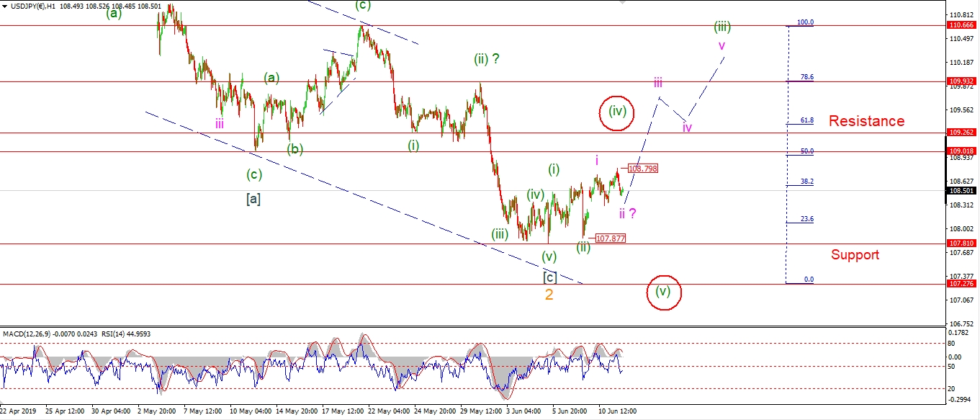The width and height of the screenshot is (980, 420).
Task: Open the USDJPY chart dropdown arrow
Action: 5,7
